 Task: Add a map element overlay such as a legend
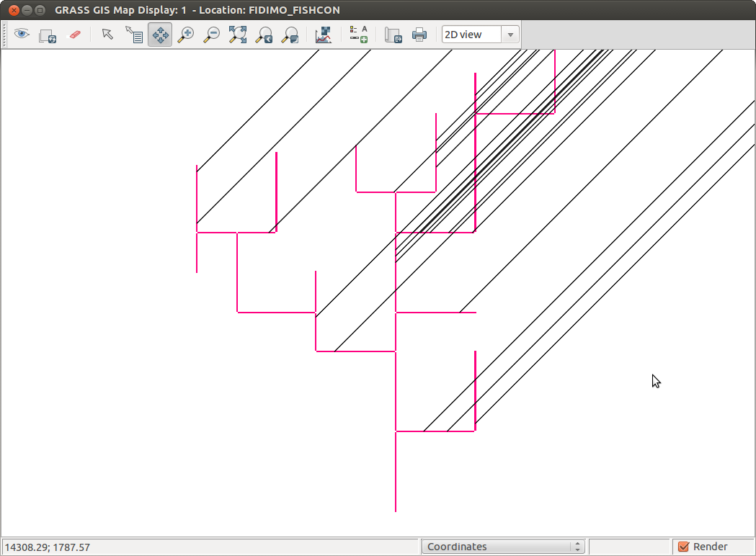click(x=358, y=35)
